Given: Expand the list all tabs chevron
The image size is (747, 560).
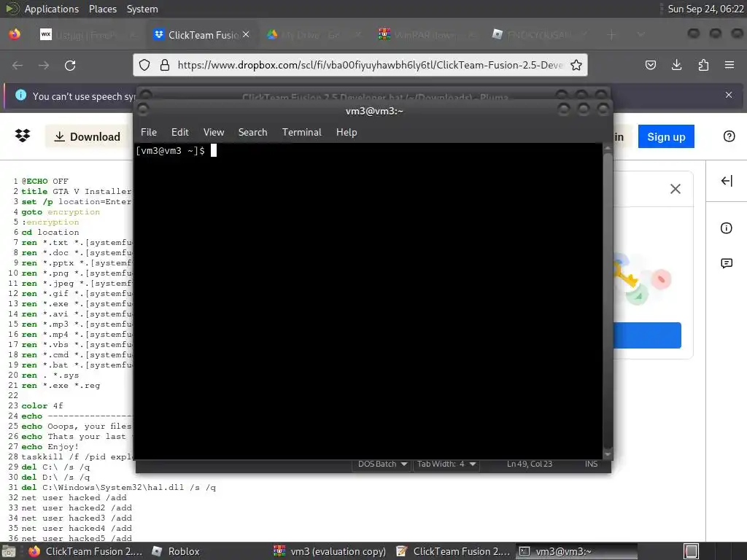Looking at the screenshot, I should (640, 35).
